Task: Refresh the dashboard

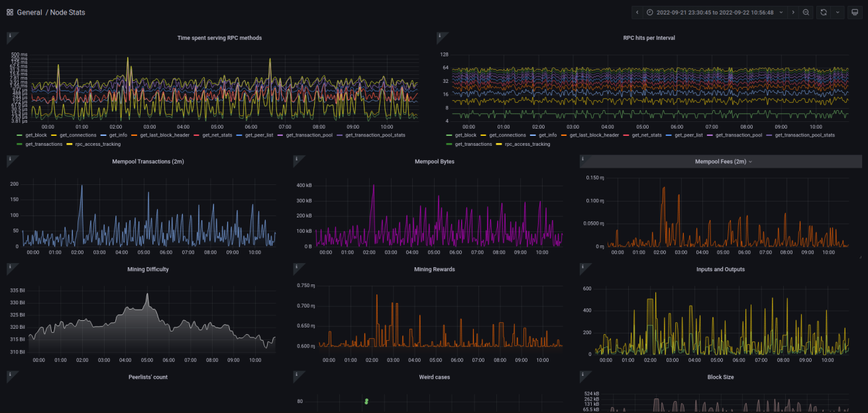Action: (x=824, y=13)
